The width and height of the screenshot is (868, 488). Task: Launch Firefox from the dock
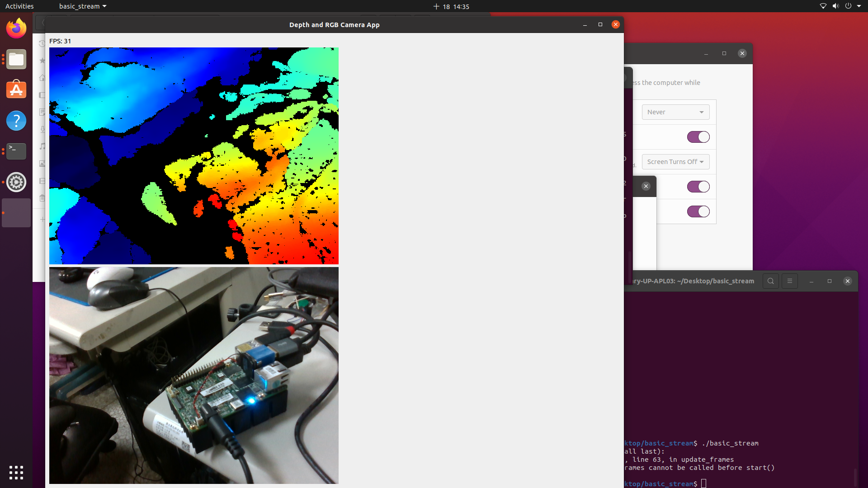16,28
